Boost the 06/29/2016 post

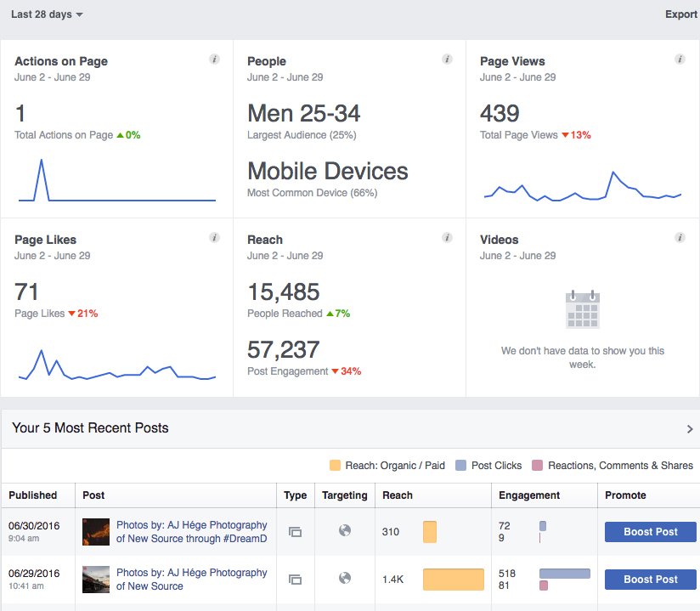pos(651,580)
